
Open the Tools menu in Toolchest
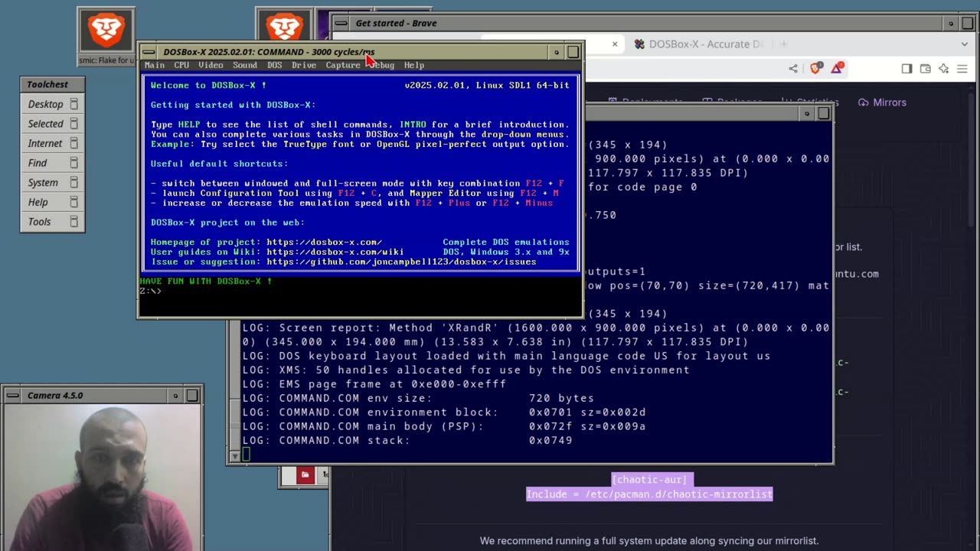(52, 222)
